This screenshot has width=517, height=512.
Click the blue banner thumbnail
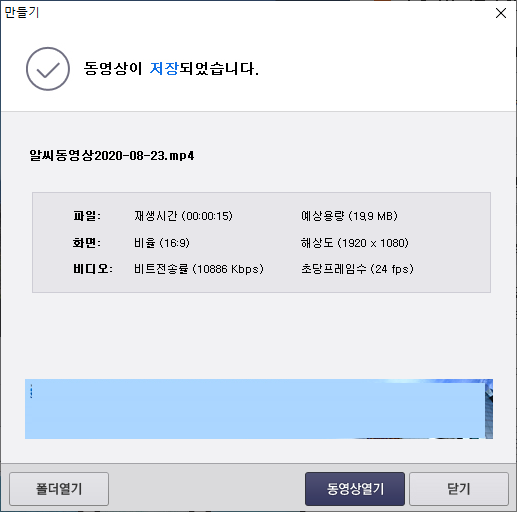coord(259,409)
